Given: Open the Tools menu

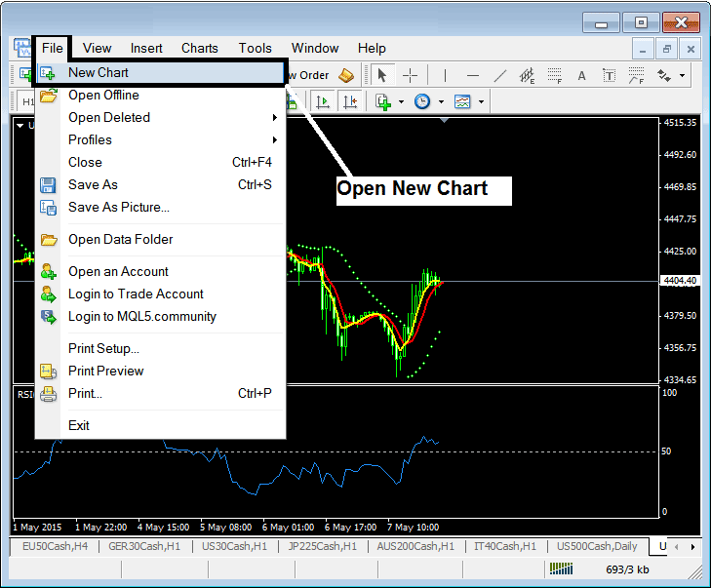Looking at the screenshot, I should [x=256, y=48].
